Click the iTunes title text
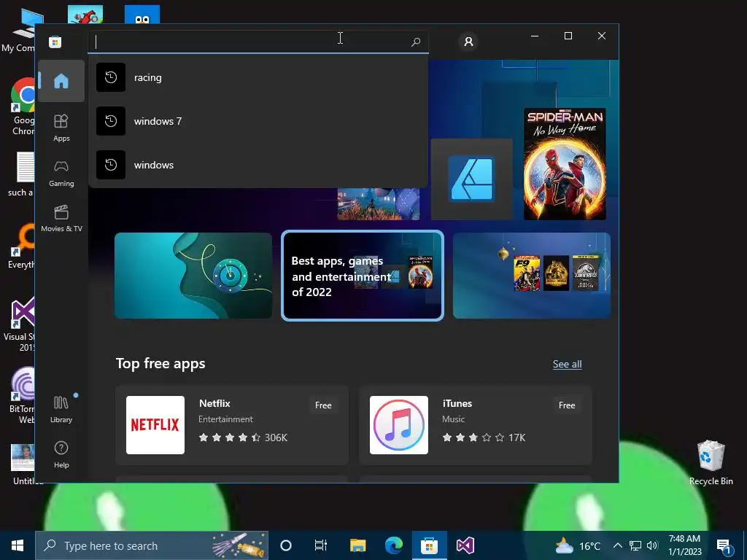This screenshot has width=747, height=560. 457,403
